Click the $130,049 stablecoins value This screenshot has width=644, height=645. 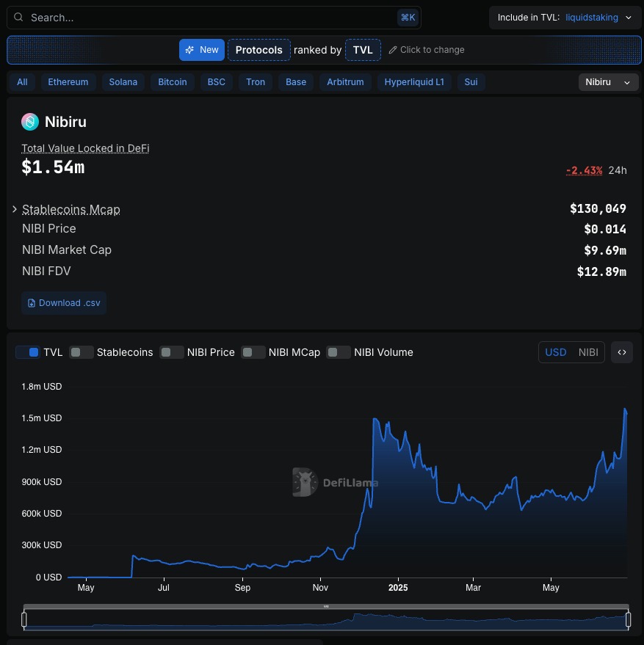pos(598,208)
